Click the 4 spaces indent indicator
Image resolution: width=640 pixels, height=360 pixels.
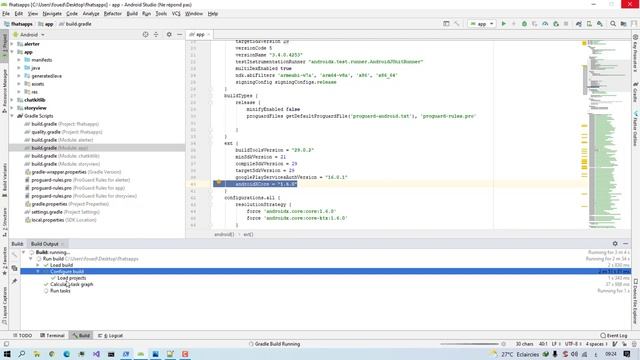tap(595, 344)
